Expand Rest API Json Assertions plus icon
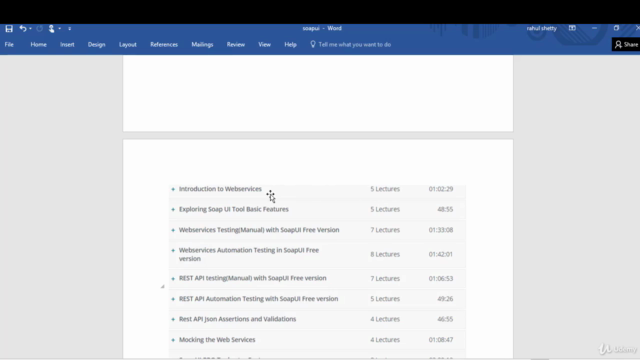The height and width of the screenshot is (360, 640). tap(173, 319)
